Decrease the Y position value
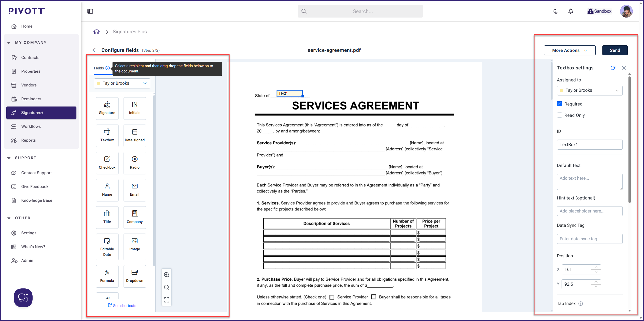Viewport: 644px width, 321px height. (x=596, y=286)
